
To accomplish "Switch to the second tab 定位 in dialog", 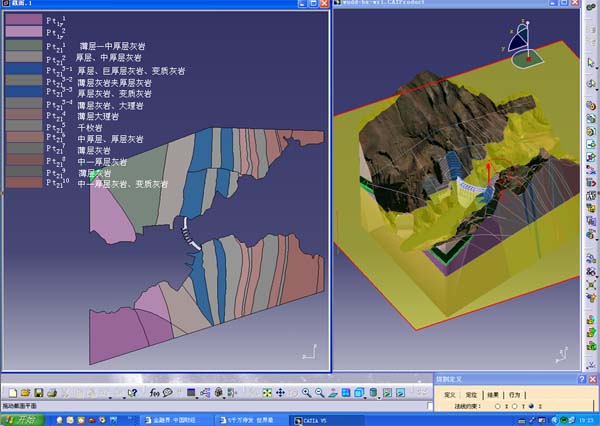I will [x=471, y=395].
